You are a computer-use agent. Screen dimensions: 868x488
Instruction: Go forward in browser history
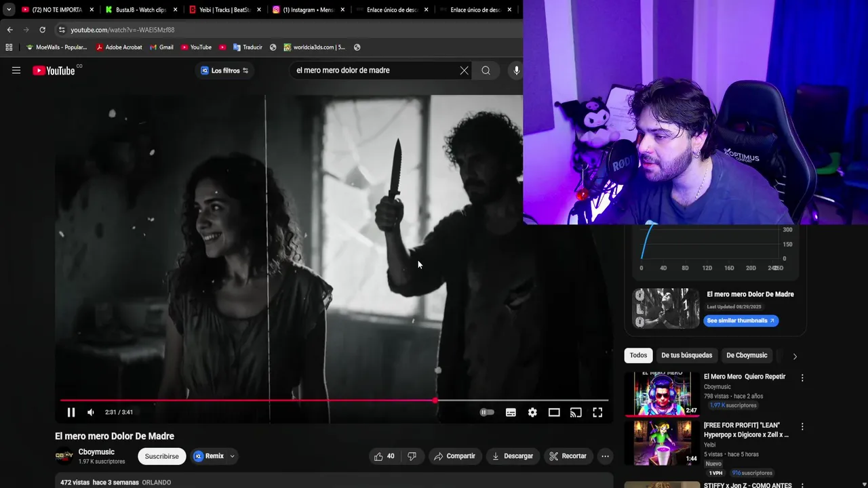coord(26,30)
